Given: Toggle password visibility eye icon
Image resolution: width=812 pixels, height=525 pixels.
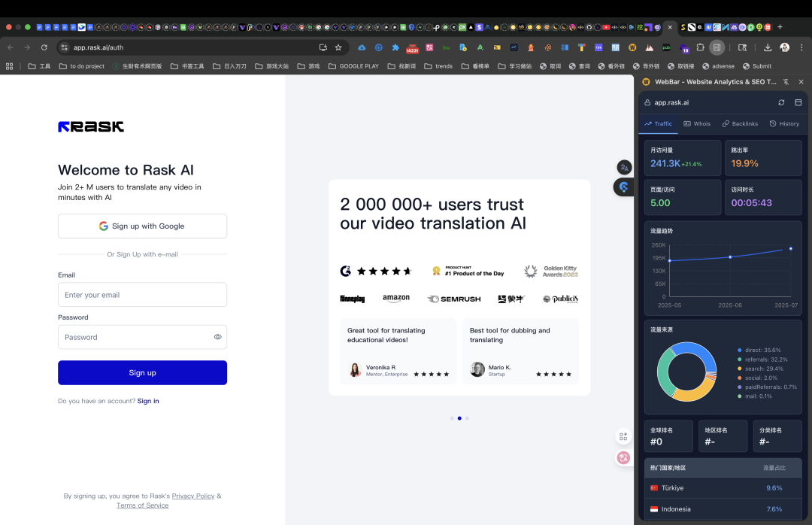Looking at the screenshot, I should coord(217,337).
